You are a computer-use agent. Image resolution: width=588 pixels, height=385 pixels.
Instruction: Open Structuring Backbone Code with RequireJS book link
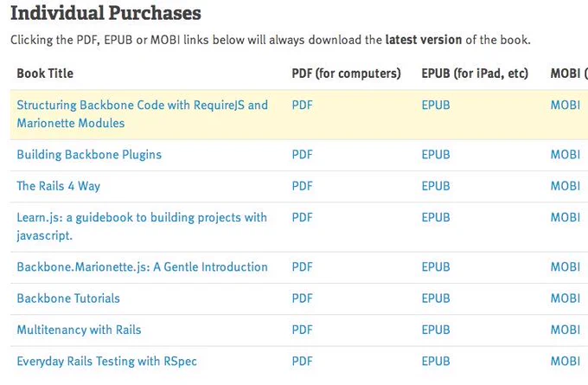point(142,114)
